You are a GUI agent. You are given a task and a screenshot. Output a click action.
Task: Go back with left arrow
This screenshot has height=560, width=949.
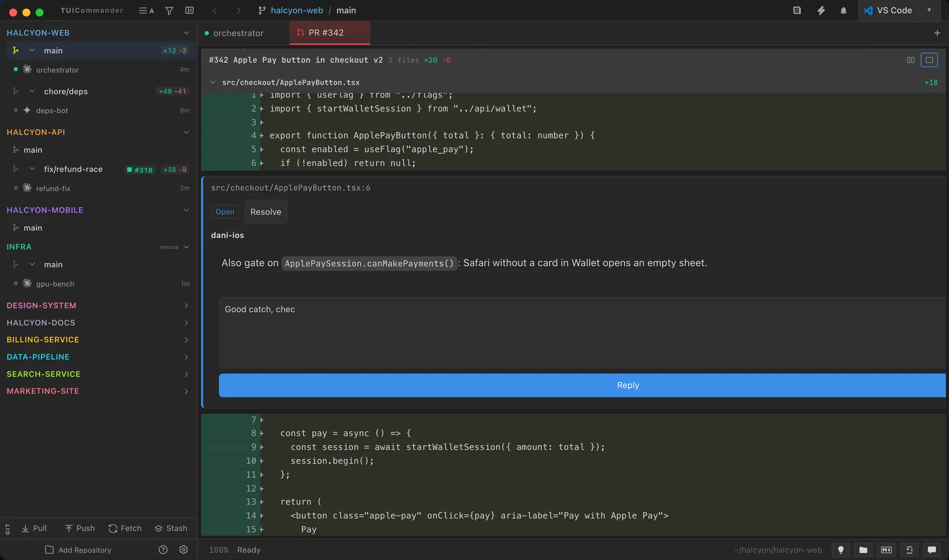[214, 10]
